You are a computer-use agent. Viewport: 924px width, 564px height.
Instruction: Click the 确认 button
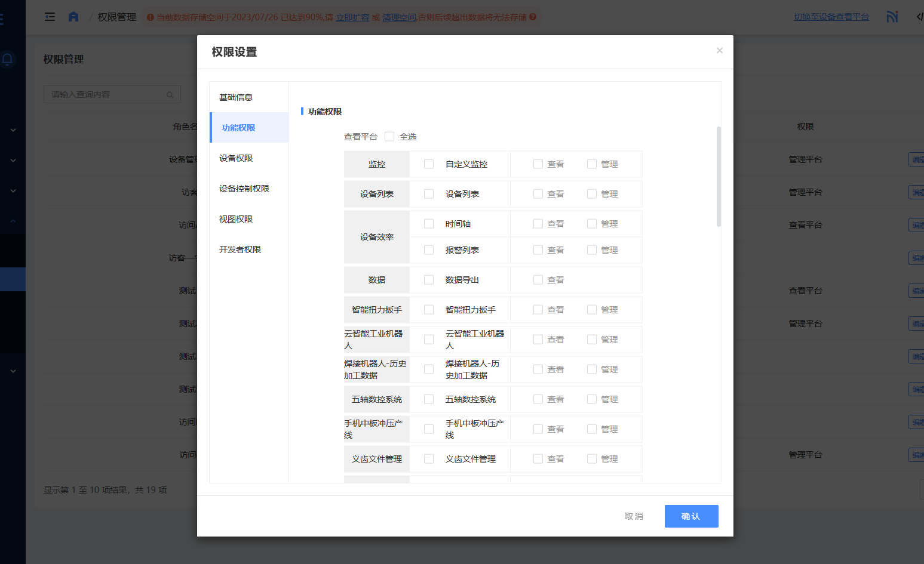[691, 516]
